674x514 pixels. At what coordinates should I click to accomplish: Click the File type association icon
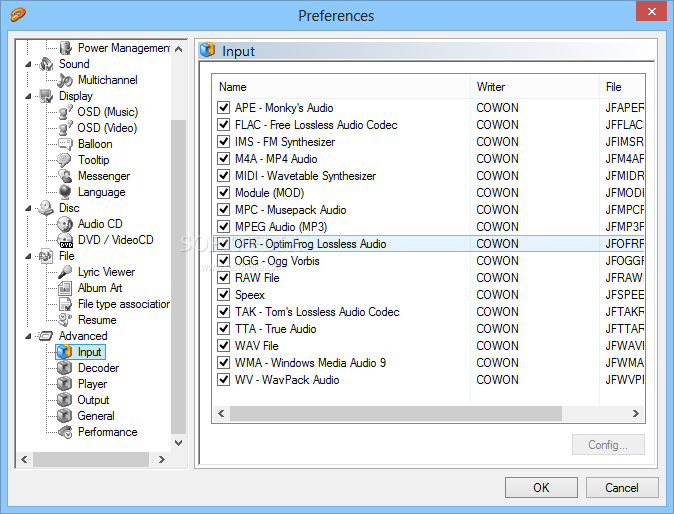65,304
